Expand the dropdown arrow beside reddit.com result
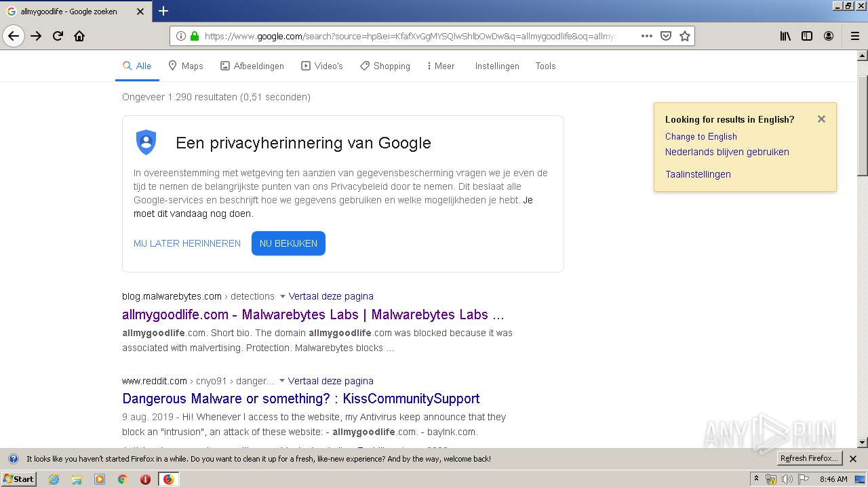The height and width of the screenshot is (488, 868). (282, 382)
